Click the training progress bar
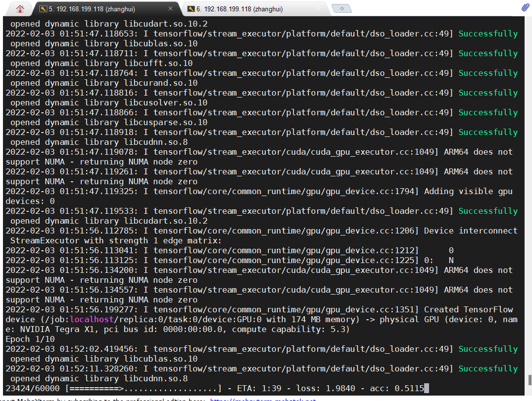 pyautogui.click(x=144, y=389)
